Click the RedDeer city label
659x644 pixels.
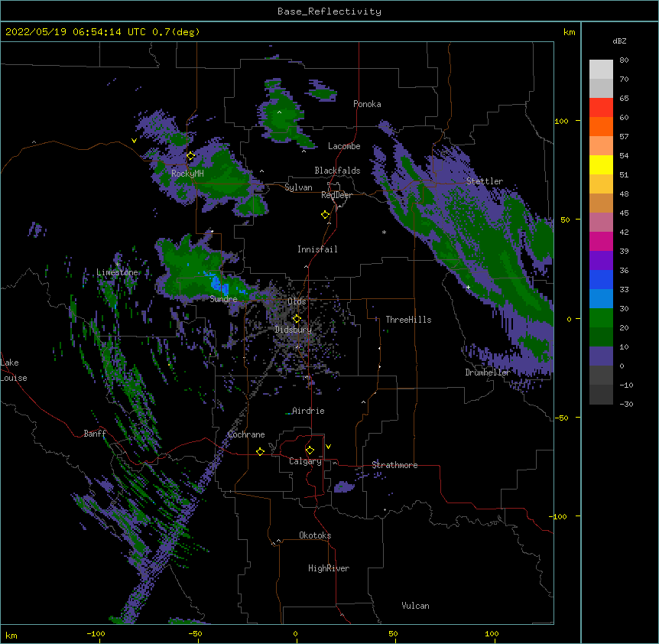click(x=336, y=195)
